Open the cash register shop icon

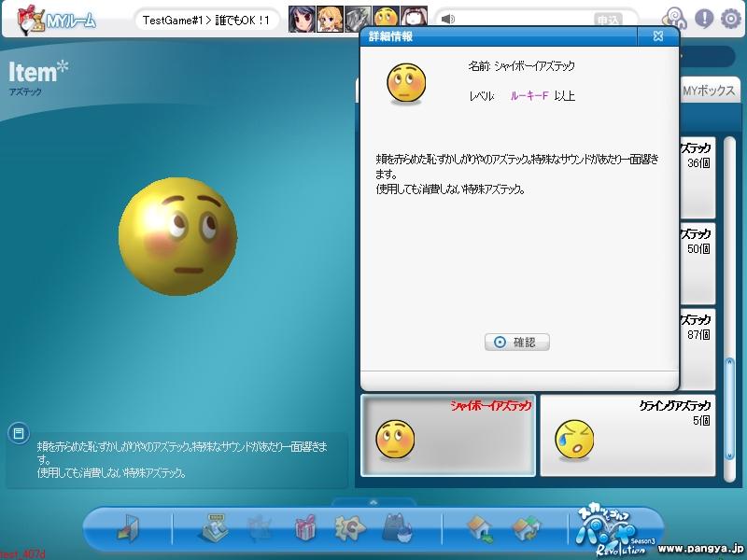[213, 528]
